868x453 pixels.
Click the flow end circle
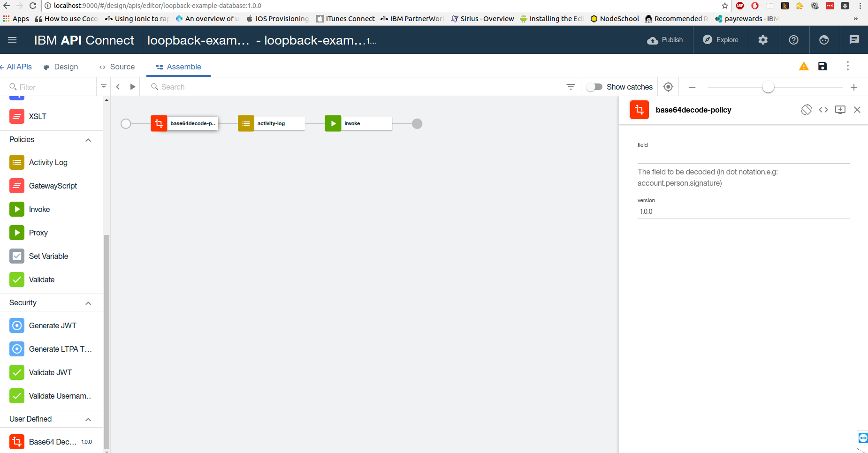point(417,123)
